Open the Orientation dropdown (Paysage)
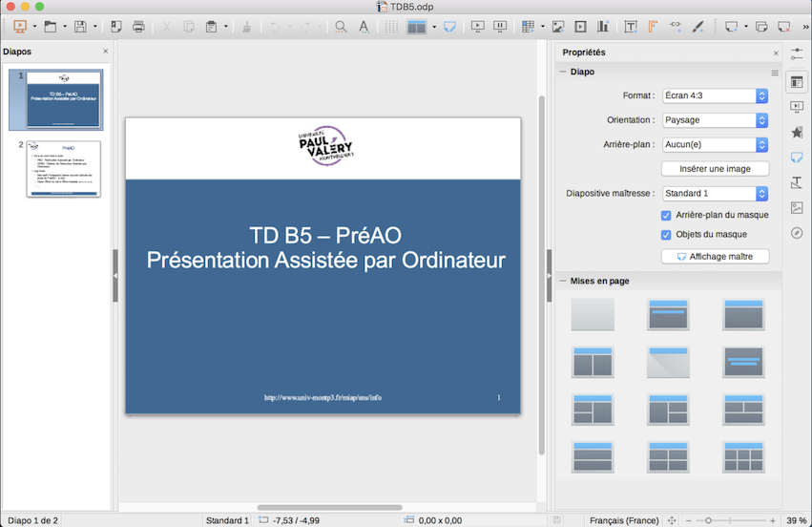Screen dimensions: 812x527 point(715,120)
